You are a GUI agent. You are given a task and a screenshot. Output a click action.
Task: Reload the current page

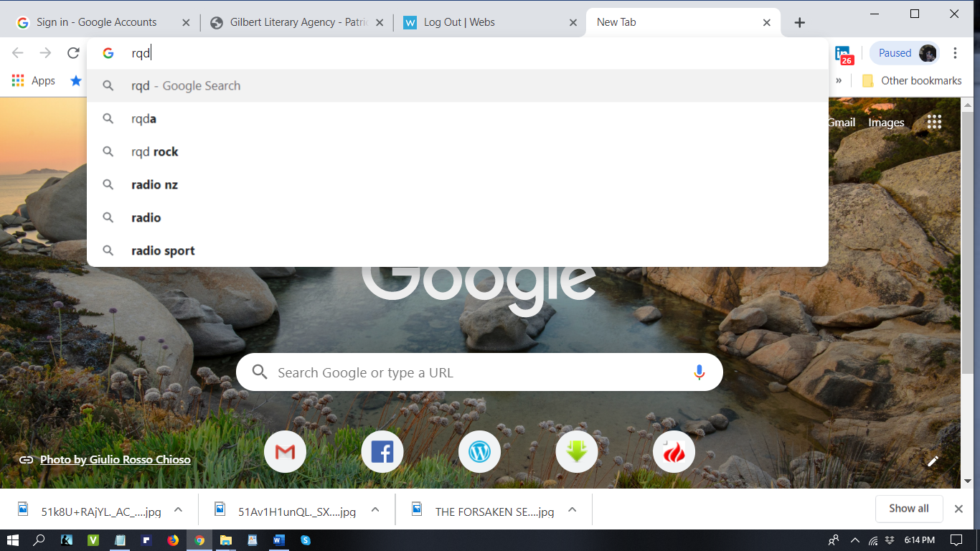[x=73, y=53]
